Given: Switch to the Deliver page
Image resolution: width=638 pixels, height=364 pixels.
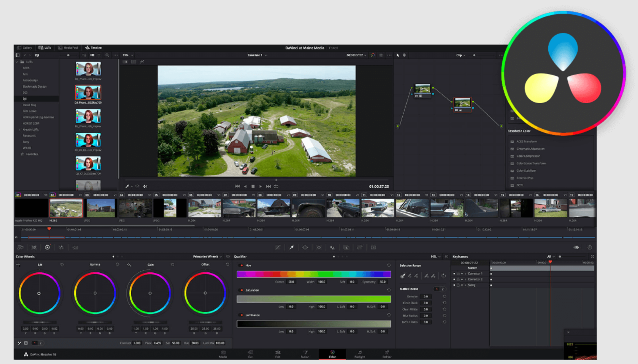Looking at the screenshot, I should 387,354.
